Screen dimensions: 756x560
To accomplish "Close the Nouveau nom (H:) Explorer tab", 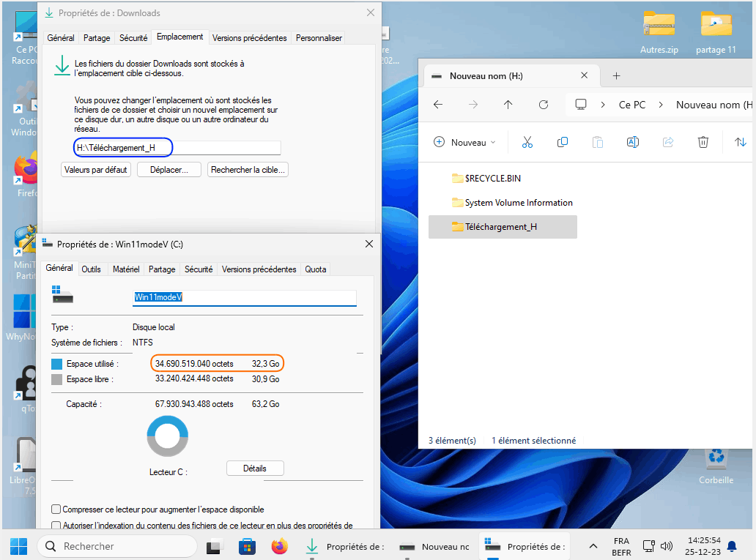I will pos(584,75).
